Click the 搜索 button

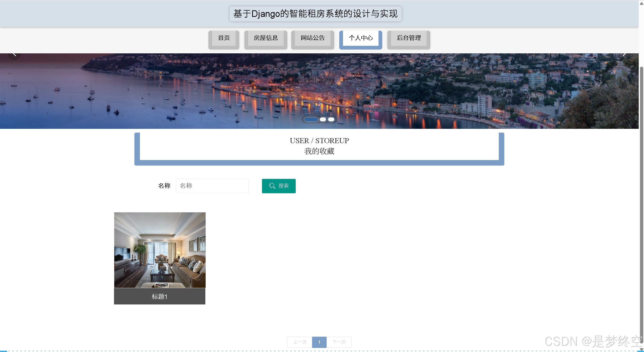[x=279, y=186]
